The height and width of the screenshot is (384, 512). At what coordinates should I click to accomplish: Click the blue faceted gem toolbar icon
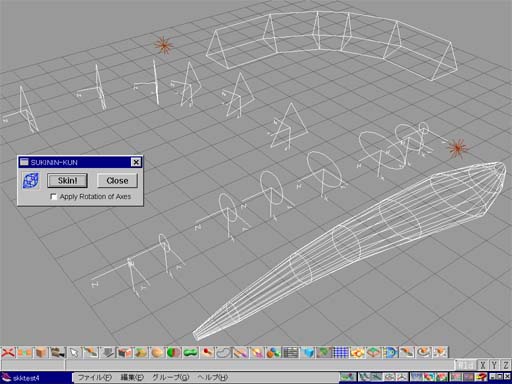(x=307, y=352)
